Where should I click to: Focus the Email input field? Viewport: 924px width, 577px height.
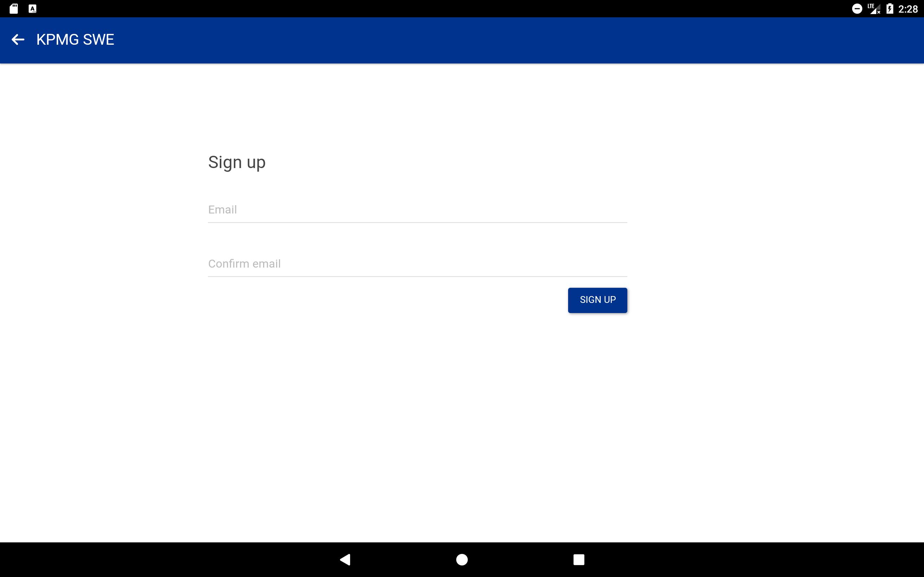417,210
